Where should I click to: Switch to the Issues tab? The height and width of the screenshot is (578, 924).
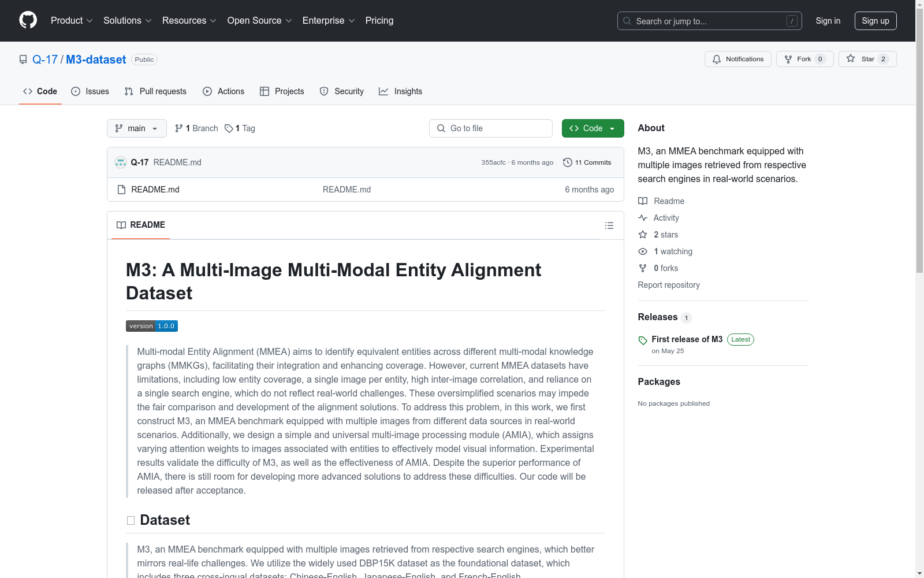90,91
